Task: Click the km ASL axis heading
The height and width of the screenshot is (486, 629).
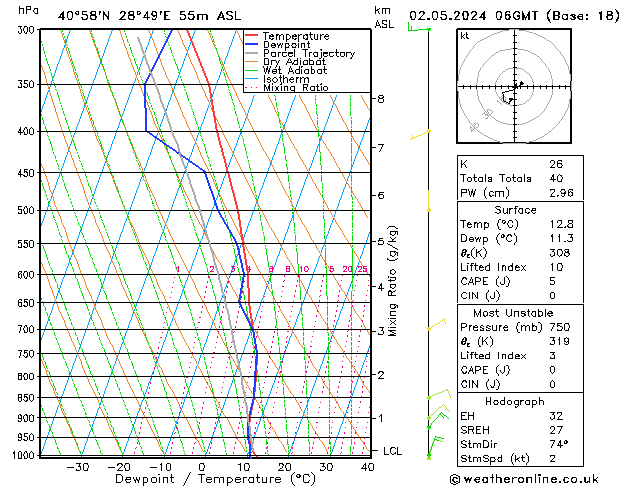Action: [384, 17]
